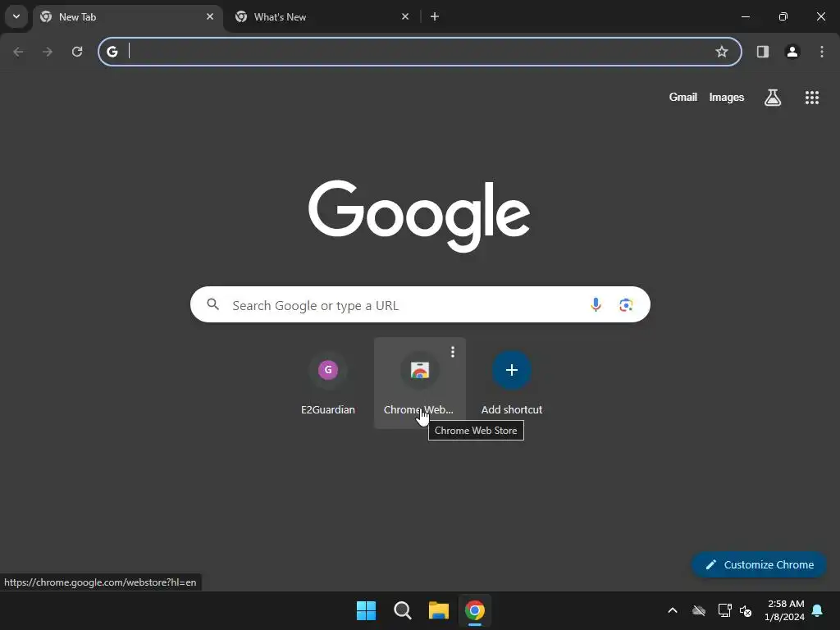Screen dimensions: 840x630
Task: Click the Google logo
Action: point(419,216)
